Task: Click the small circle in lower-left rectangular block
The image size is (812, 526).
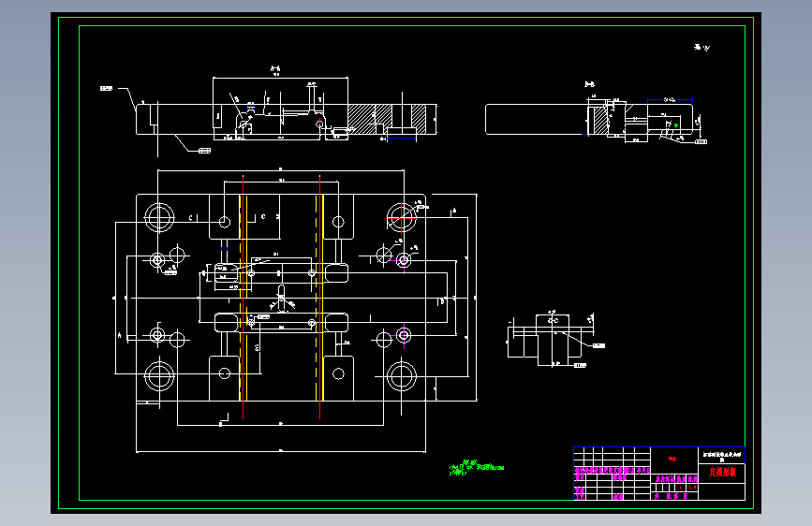Action: click(x=224, y=373)
